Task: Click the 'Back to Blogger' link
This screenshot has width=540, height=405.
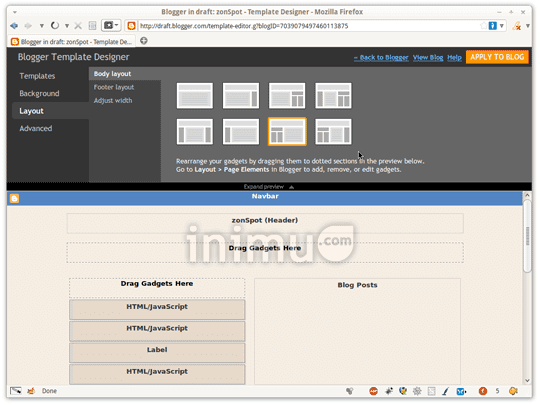Action: (x=381, y=58)
